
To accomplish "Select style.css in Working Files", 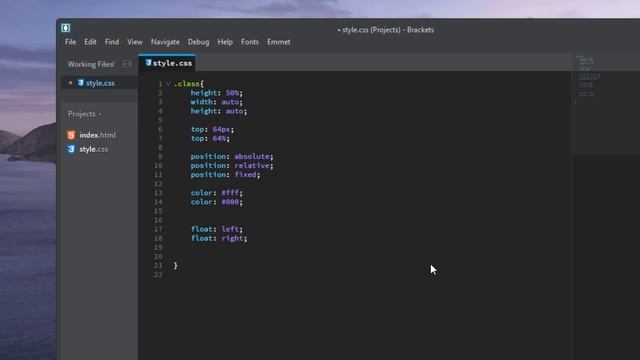I will click(x=99, y=83).
